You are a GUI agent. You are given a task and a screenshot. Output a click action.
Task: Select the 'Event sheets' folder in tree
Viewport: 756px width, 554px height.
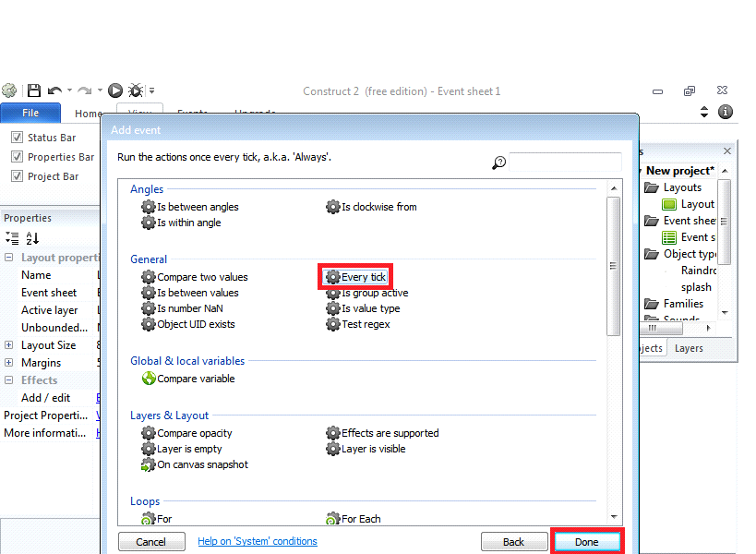[x=680, y=221]
